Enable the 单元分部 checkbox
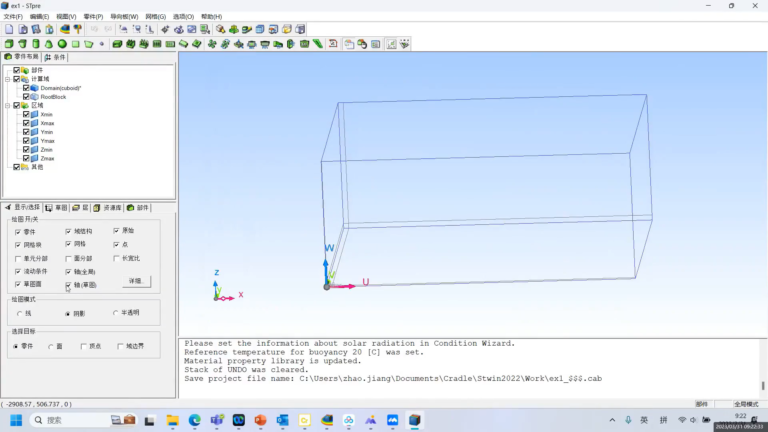Screen dimensions: 768x432 point(18,258)
